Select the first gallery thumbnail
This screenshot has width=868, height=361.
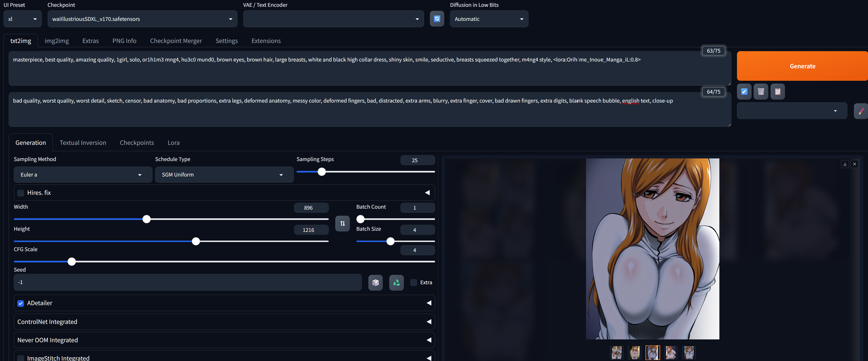617,353
